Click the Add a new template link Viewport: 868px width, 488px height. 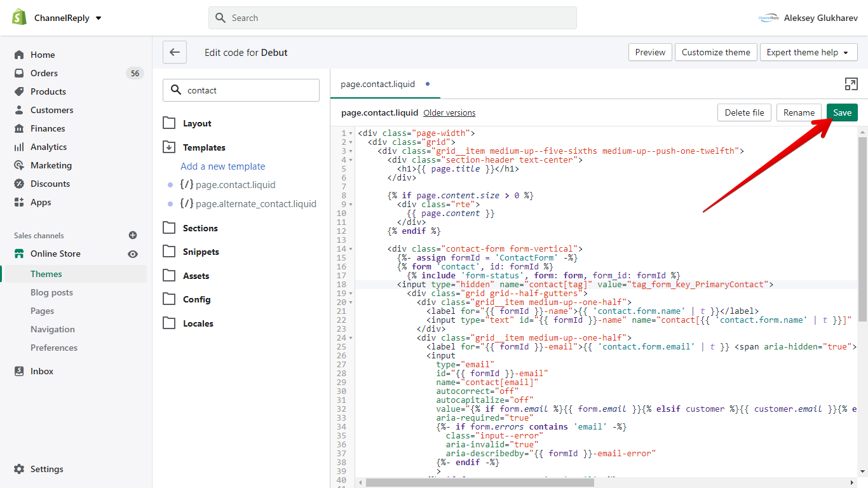pos(223,166)
